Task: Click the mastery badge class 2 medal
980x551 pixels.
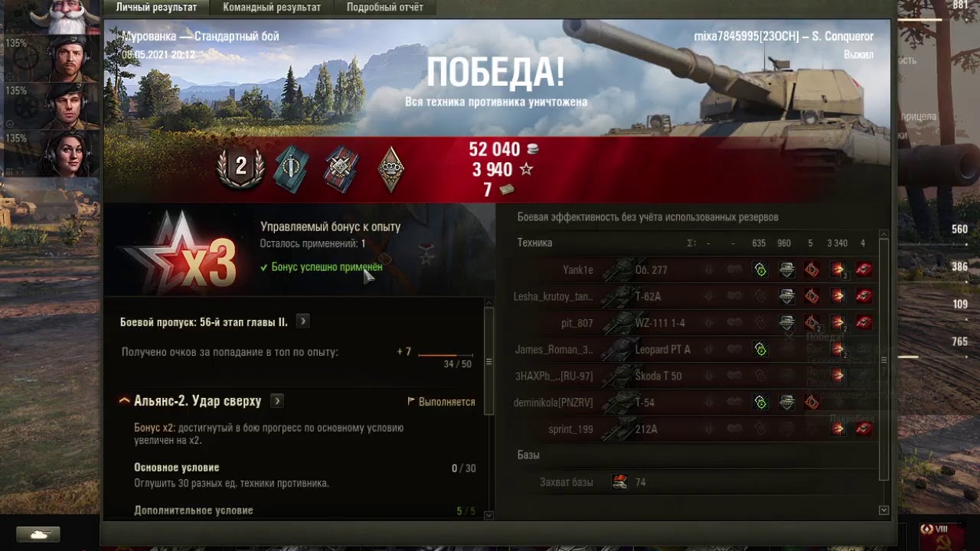Action: [x=240, y=168]
